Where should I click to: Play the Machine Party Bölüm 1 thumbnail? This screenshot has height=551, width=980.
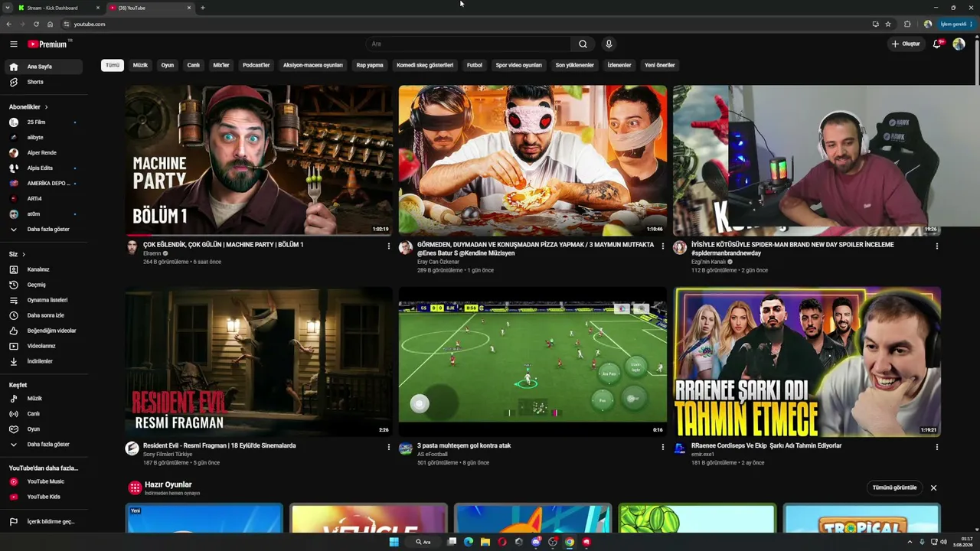(259, 160)
